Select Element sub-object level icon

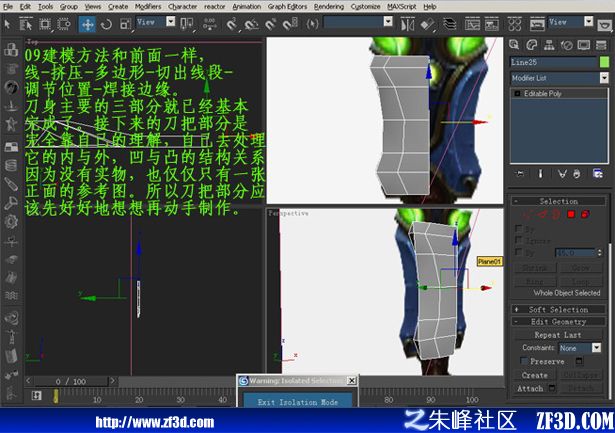pos(585,214)
